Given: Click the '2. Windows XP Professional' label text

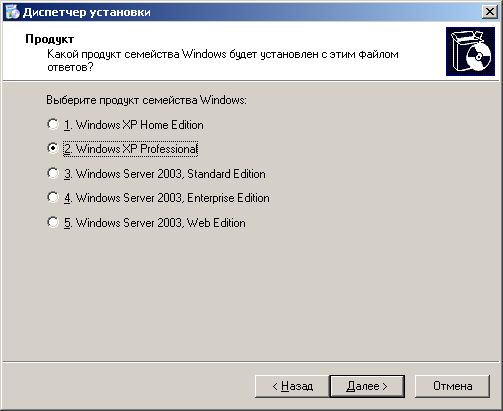Looking at the screenshot, I should [131, 149].
